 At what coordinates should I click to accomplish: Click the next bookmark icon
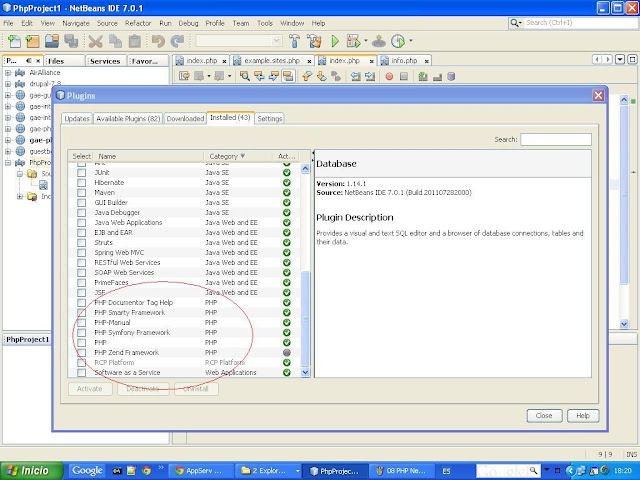[322, 76]
